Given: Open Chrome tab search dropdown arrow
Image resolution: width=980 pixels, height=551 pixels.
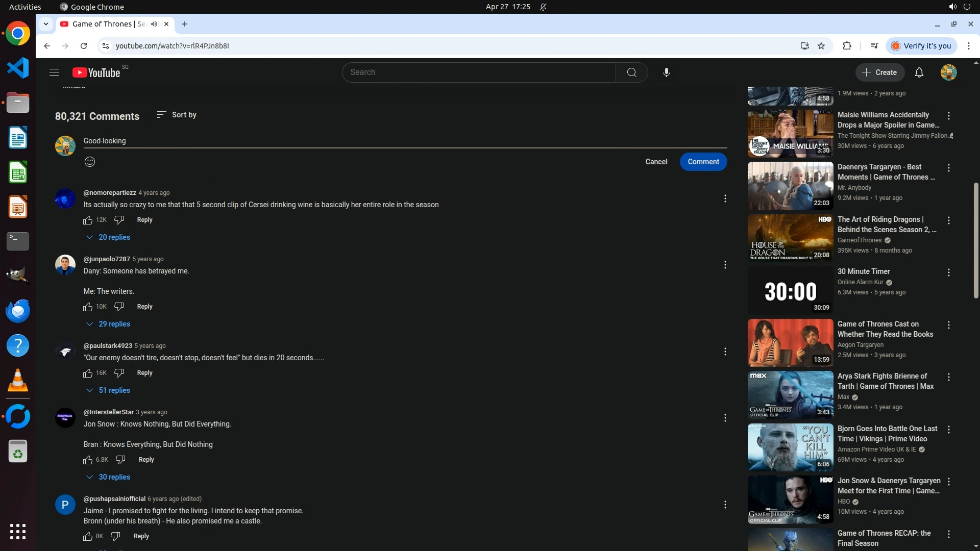Looking at the screenshot, I should click(46, 24).
